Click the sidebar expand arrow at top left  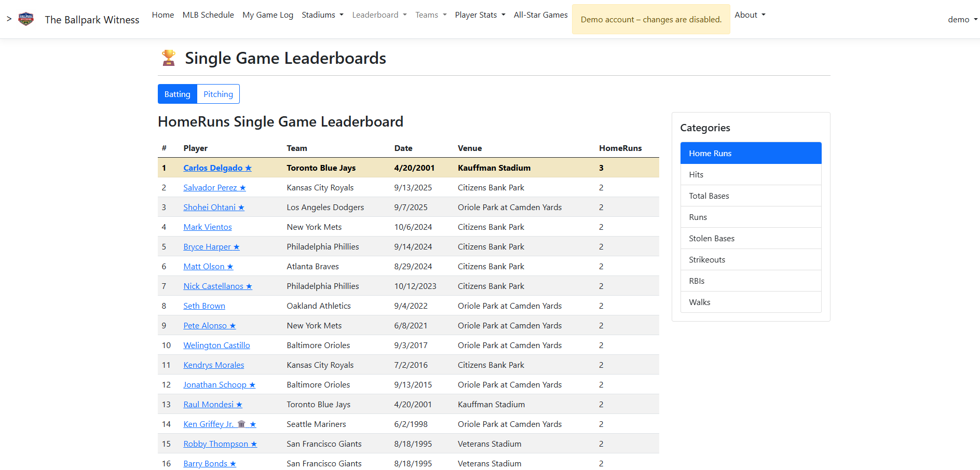pos(9,19)
